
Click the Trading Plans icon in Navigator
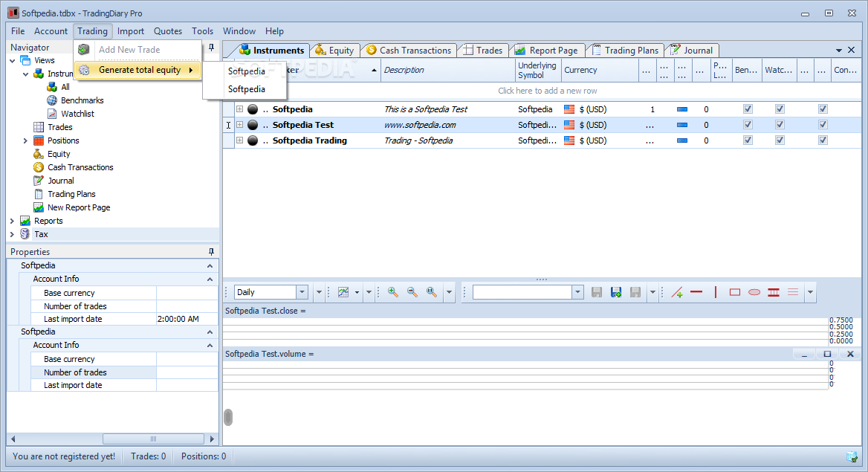(39, 194)
